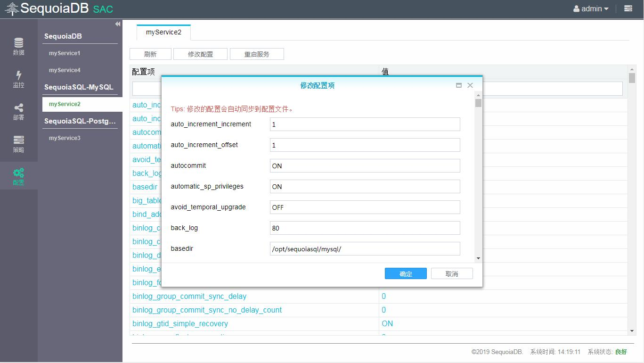Click the 确定 confirm button

[x=406, y=274]
